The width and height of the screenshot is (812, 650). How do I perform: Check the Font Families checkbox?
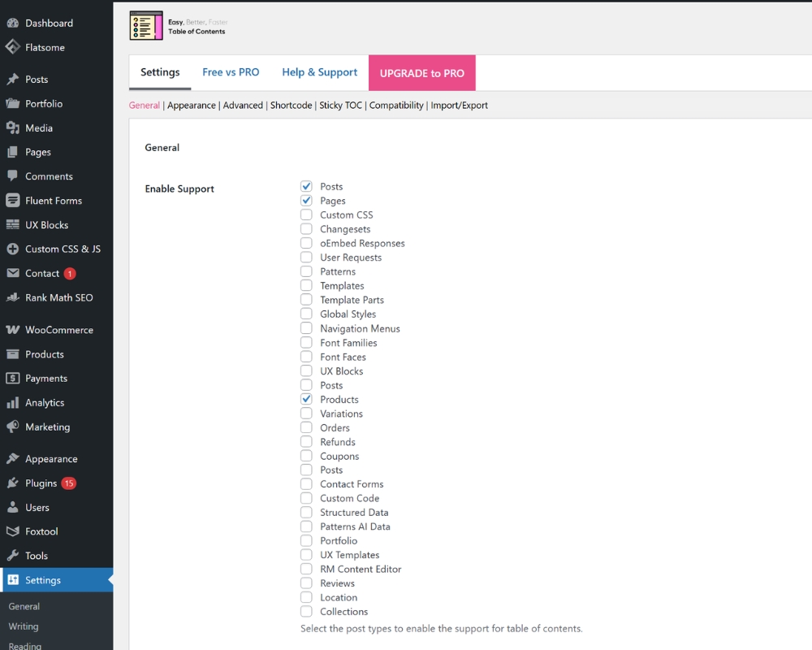307,343
